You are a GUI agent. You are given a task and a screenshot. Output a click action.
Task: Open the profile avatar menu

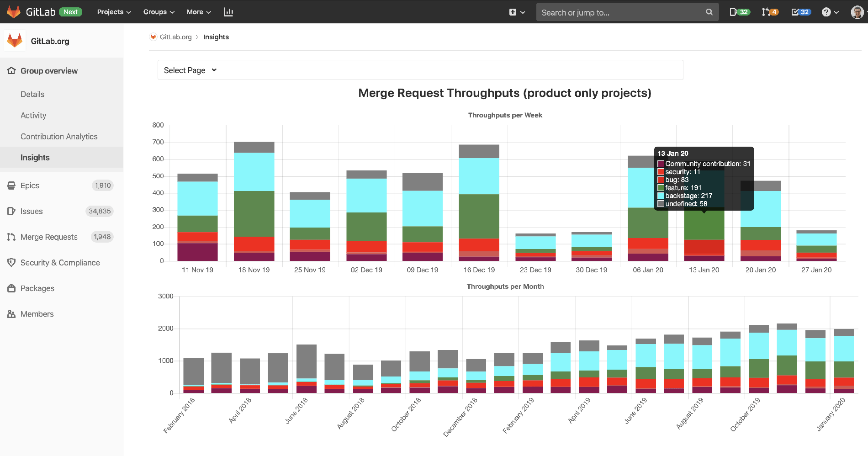857,12
